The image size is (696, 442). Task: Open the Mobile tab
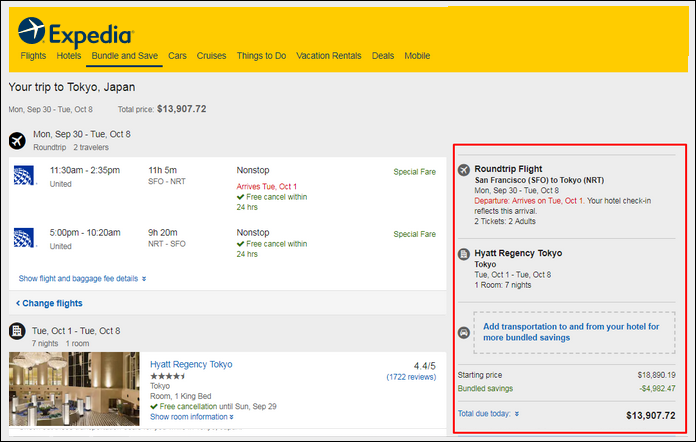click(417, 56)
